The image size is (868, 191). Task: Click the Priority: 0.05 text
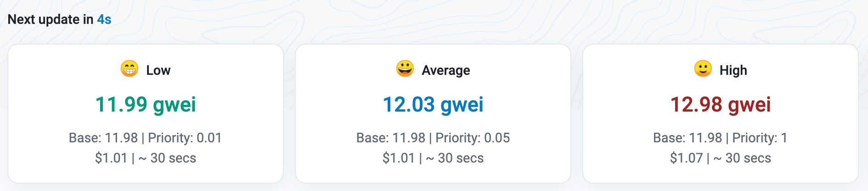pyautogui.click(x=473, y=138)
